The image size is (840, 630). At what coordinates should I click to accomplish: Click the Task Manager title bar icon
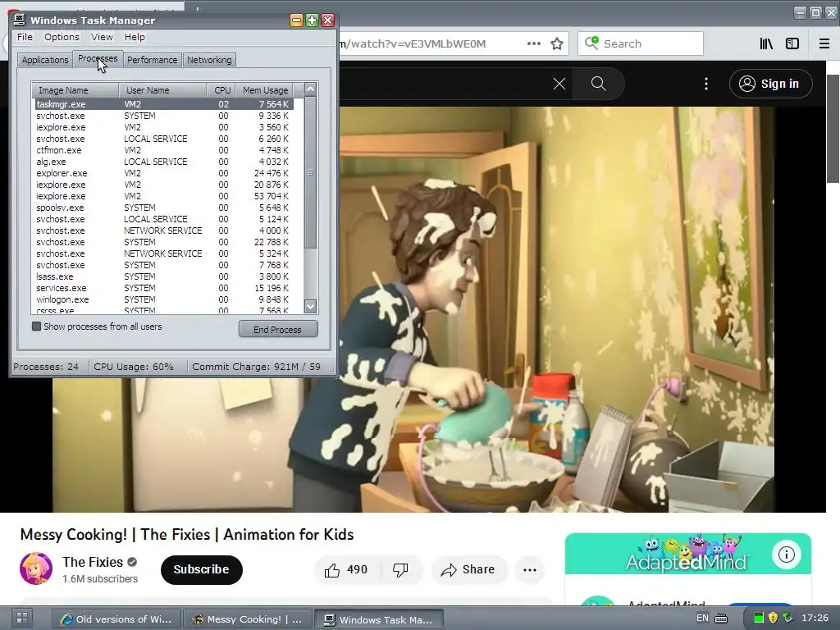pyautogui.click(x=20, y=20)
